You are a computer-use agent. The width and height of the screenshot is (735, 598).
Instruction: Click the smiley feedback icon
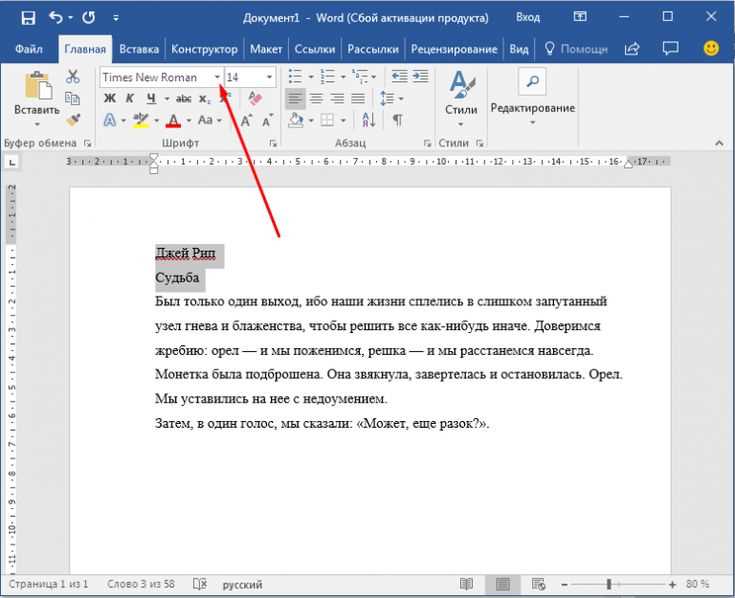[x=711, y=48]
